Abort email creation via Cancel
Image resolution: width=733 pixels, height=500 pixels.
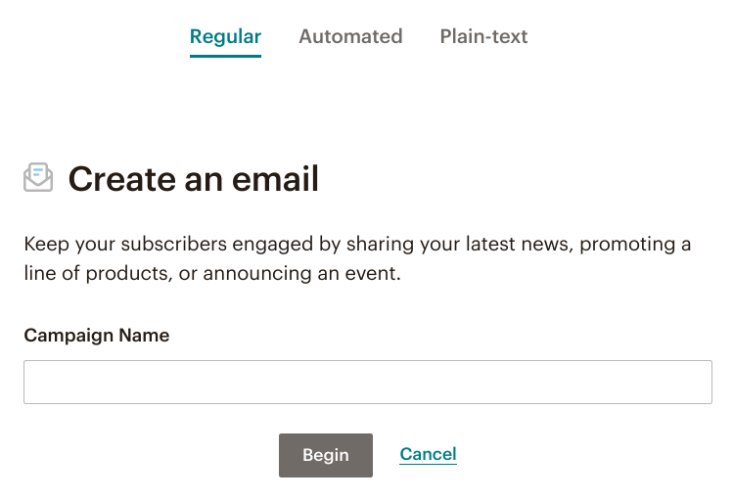pos(428,454)
